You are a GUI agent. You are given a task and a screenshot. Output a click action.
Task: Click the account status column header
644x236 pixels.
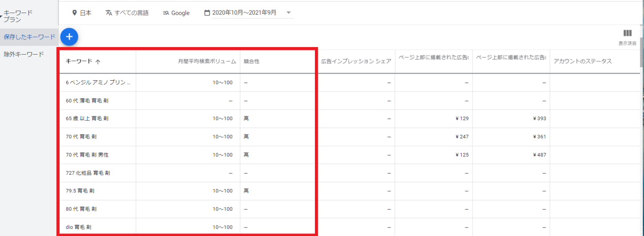pyautogui.click(x=582, y=62)
